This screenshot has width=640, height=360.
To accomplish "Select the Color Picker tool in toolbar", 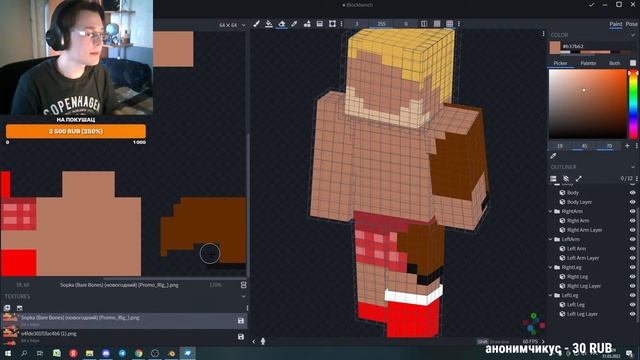I will [294, 24].
